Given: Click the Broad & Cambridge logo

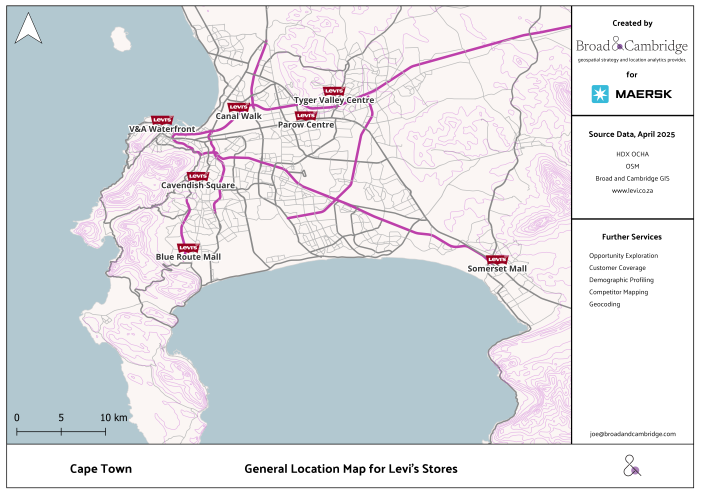Looking at the screenshot, I should (x=632, y=45).
